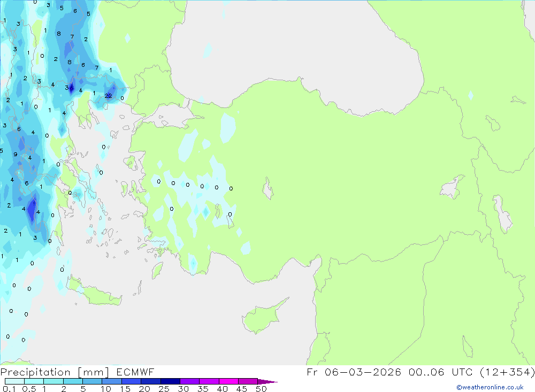This screenshot has width=535, height=392.
Task: Click the 'Precipitation' title text
Action: (x=35, y=372)
